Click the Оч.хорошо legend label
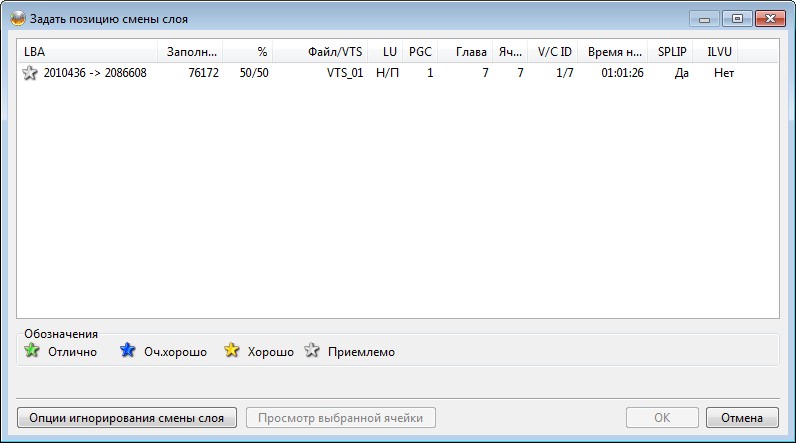796x443 pixels. (x=176, y=352)
